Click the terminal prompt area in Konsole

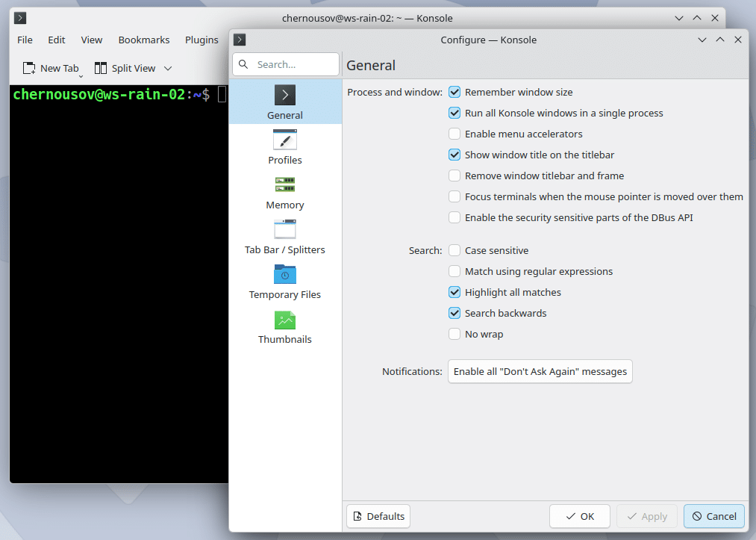point(119,284)
